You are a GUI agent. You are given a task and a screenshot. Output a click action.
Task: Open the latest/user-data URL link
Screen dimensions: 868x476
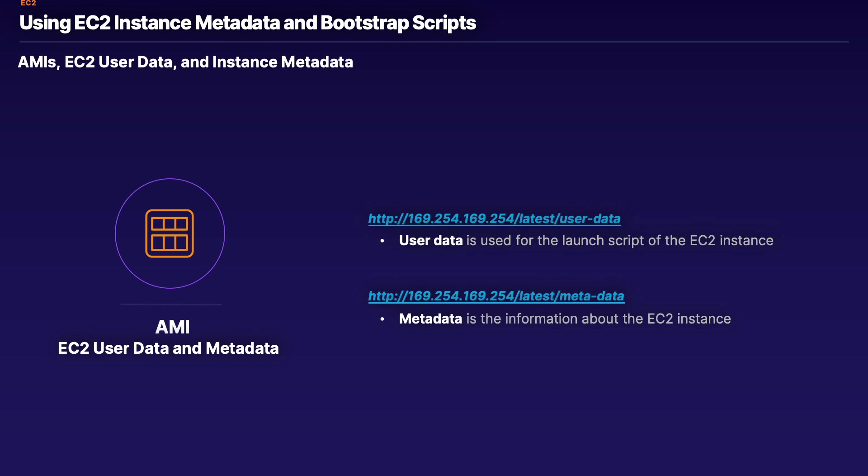pos(494,219)
